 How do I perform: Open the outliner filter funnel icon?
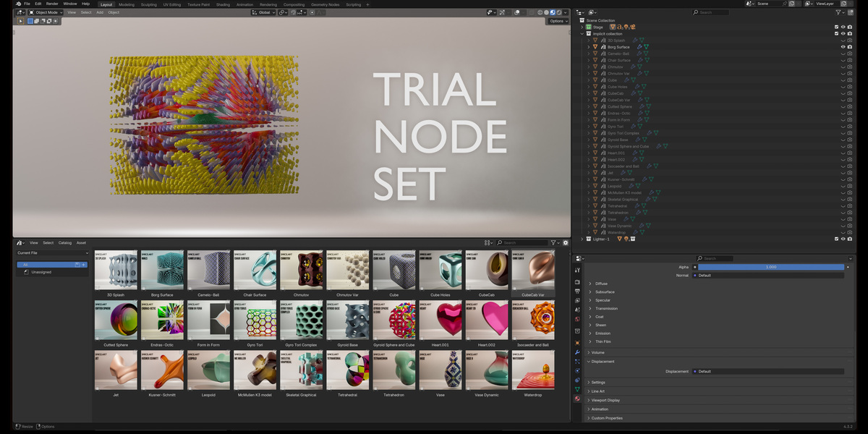click(x=838, y=12)
